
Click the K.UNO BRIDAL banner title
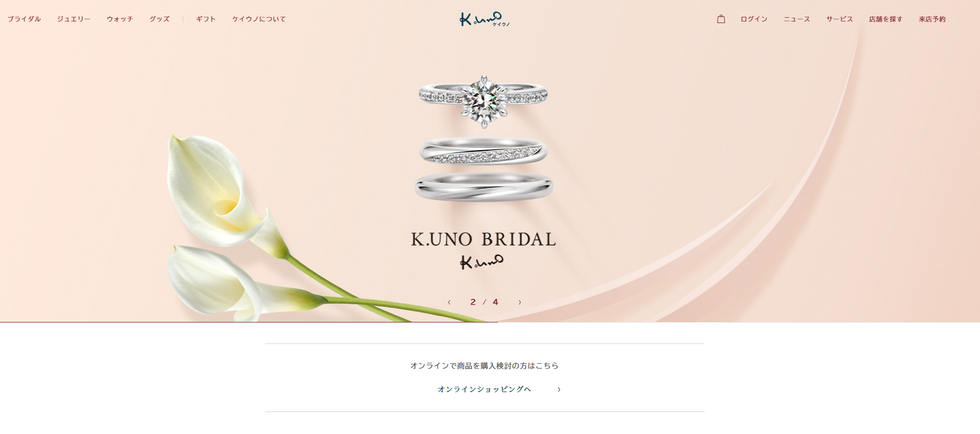point(484,239)
